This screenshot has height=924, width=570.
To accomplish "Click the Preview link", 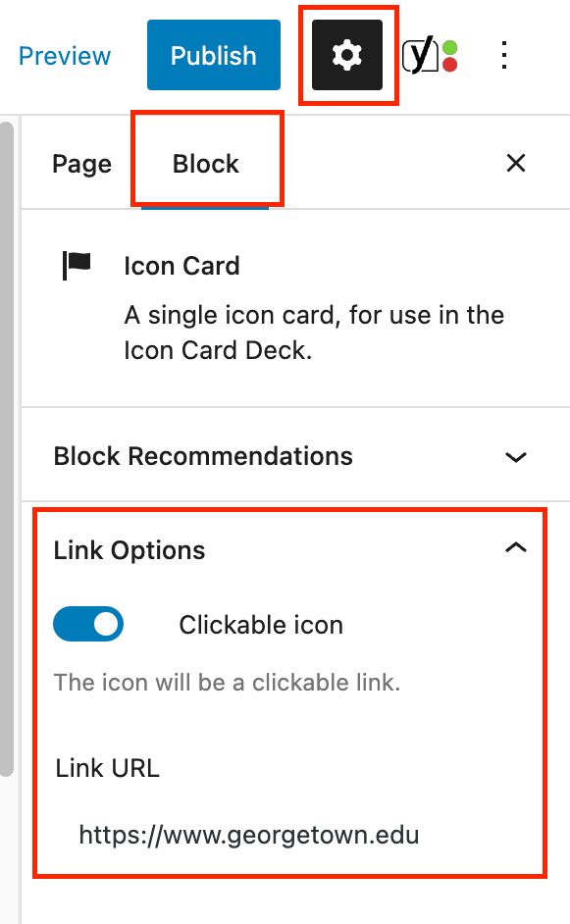I will [64, 55].
